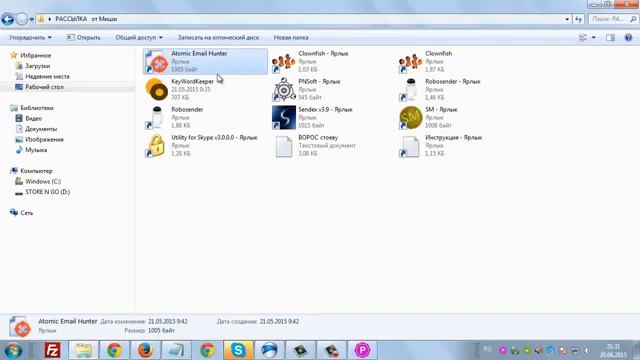
Task: Click the search field Поиск
Action: 612,19
